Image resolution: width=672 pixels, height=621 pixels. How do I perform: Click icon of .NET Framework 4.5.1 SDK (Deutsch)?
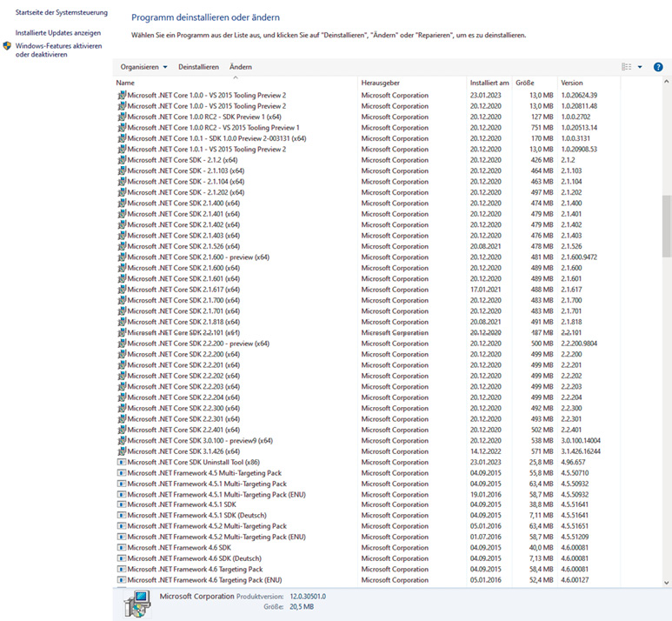[x=122, y=515]
